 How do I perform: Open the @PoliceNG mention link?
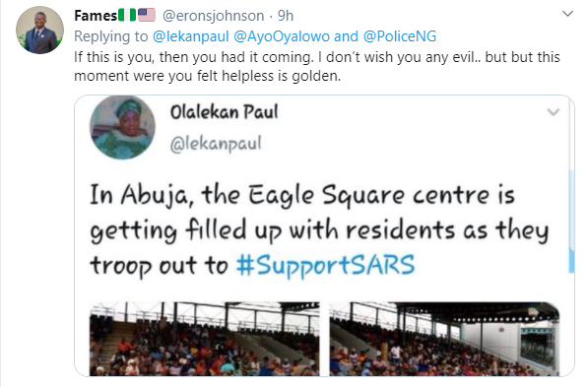pyautogui.click(x=400, y=36)
